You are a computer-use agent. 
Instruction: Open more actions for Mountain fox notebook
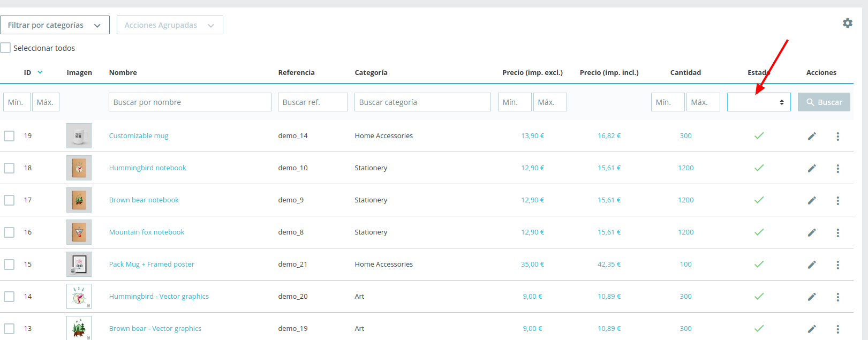pos(837,232)
